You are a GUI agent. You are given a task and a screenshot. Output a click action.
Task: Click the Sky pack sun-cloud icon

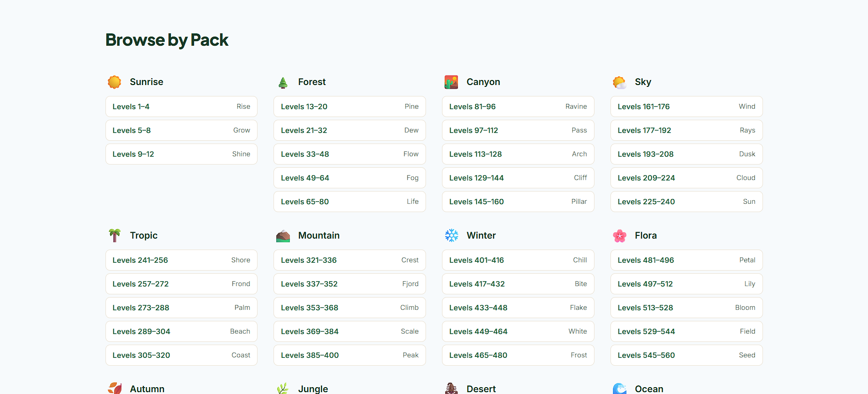click(620, 82)
